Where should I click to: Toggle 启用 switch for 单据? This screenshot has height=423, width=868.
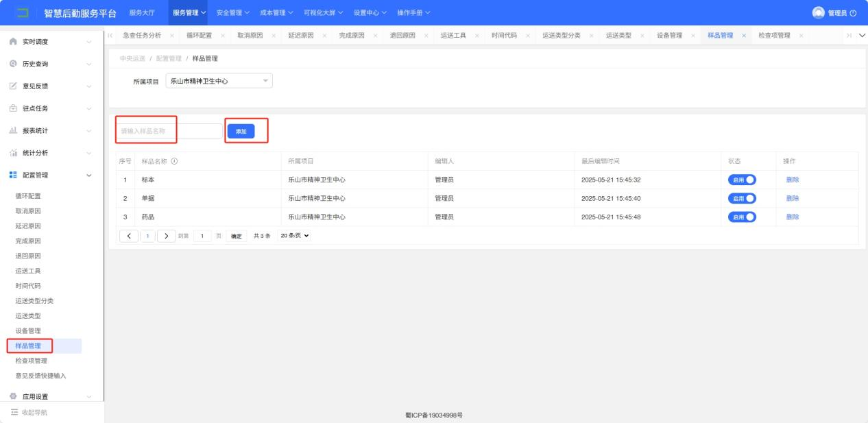pos(742,198)
